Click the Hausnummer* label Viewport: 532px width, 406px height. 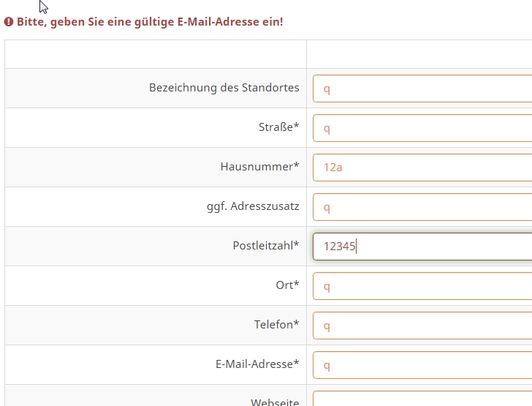click(259, 167)
